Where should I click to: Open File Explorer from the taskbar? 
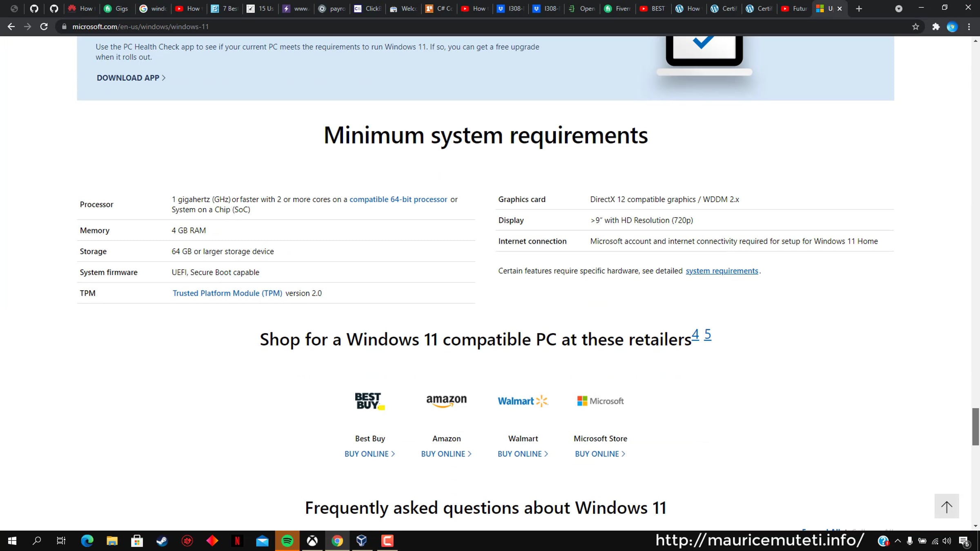click(x=112, y=541)
